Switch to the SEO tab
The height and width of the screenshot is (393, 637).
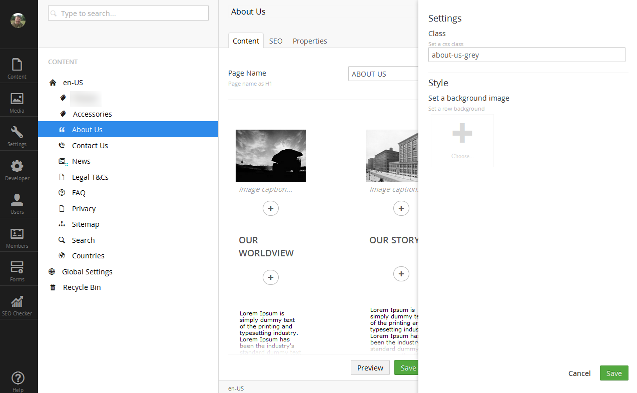click(x=275, y=41)
